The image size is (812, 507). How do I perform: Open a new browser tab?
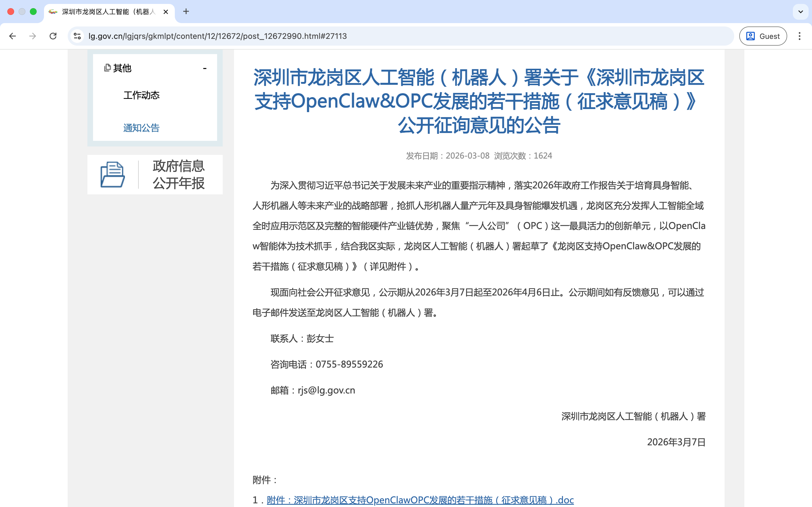(x=186, y=12)
